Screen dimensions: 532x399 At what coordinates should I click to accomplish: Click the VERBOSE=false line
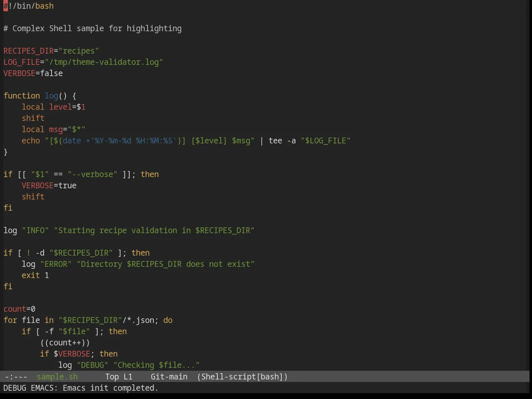tap(33, 73)
